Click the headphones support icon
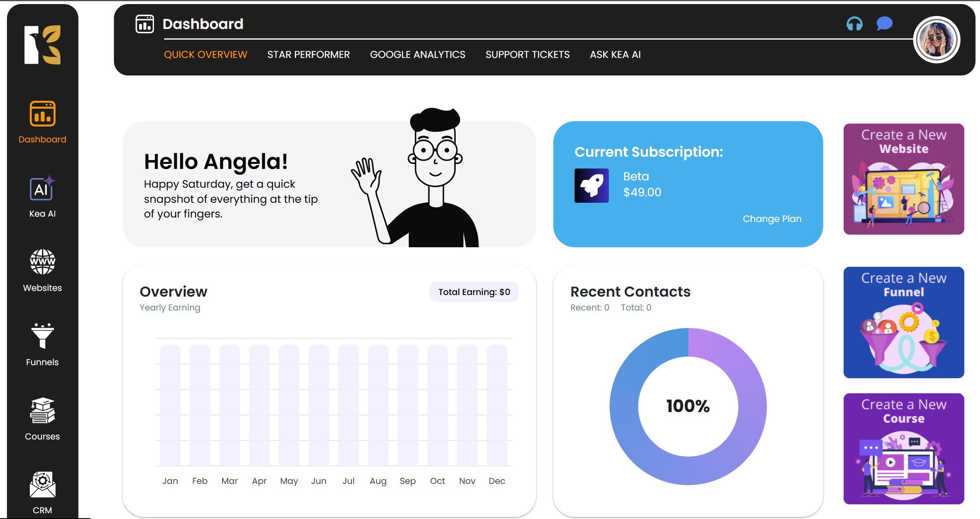The image size is (980, 519). 854,24
